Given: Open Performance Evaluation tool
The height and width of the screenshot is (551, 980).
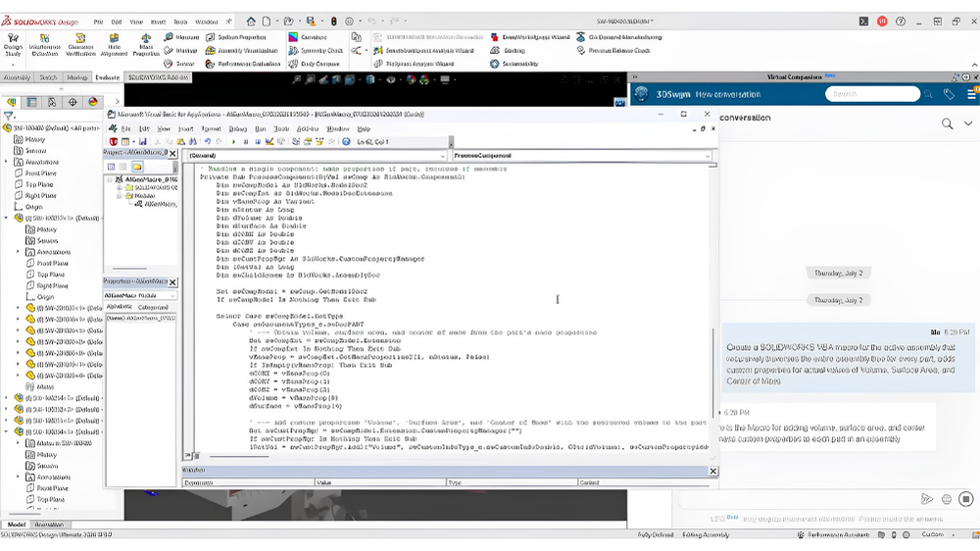Looking at the screenshot, I should (243, 64).
